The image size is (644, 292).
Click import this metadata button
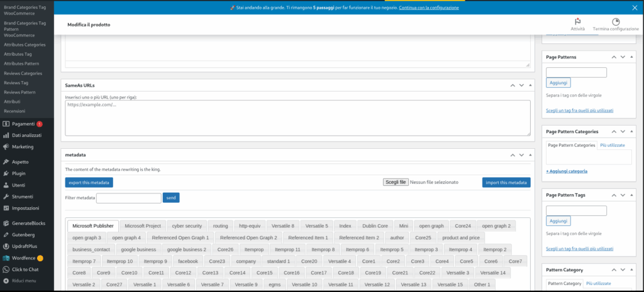tap(506, 183)
